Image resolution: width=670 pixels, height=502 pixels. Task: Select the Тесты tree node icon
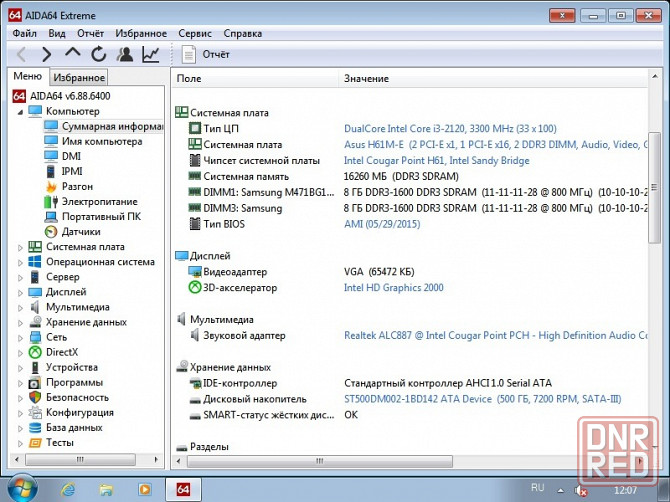(x=35, y=443)
